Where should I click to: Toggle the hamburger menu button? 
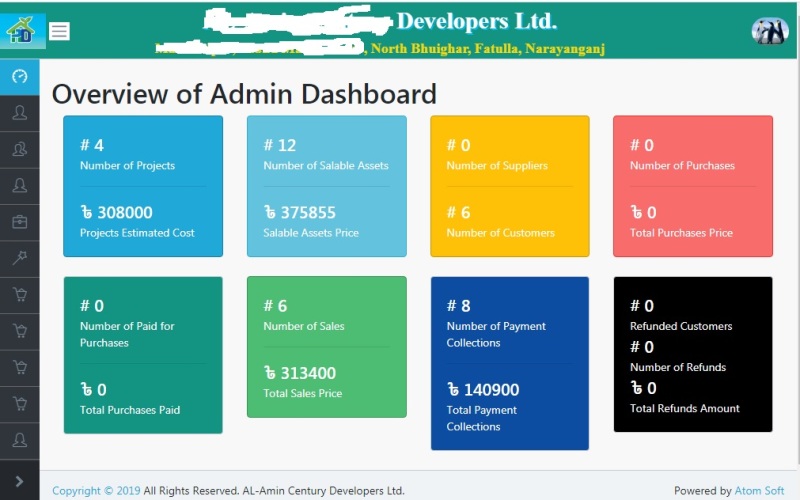point(60,31)
